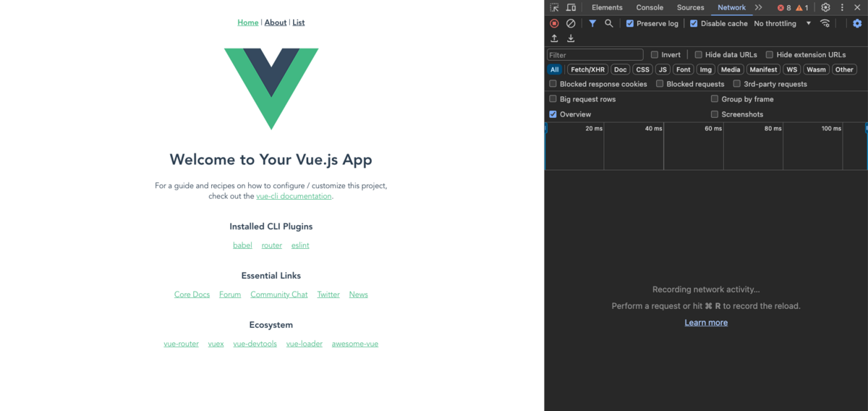This screenshot has width=868, height=411.
Task: Filter requests by Other type
Action: [x=844, y=69]
